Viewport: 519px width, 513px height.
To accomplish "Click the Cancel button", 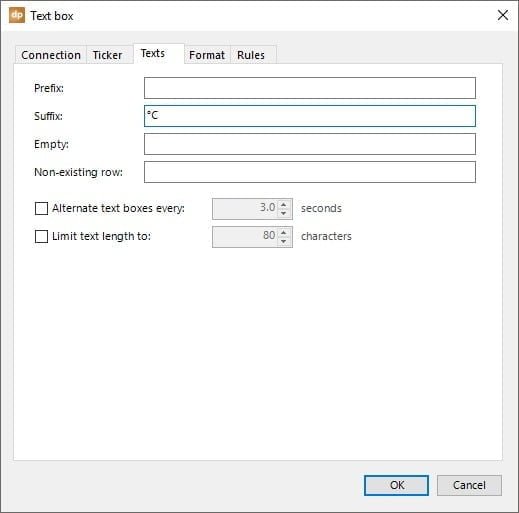I will coord(469,485).
